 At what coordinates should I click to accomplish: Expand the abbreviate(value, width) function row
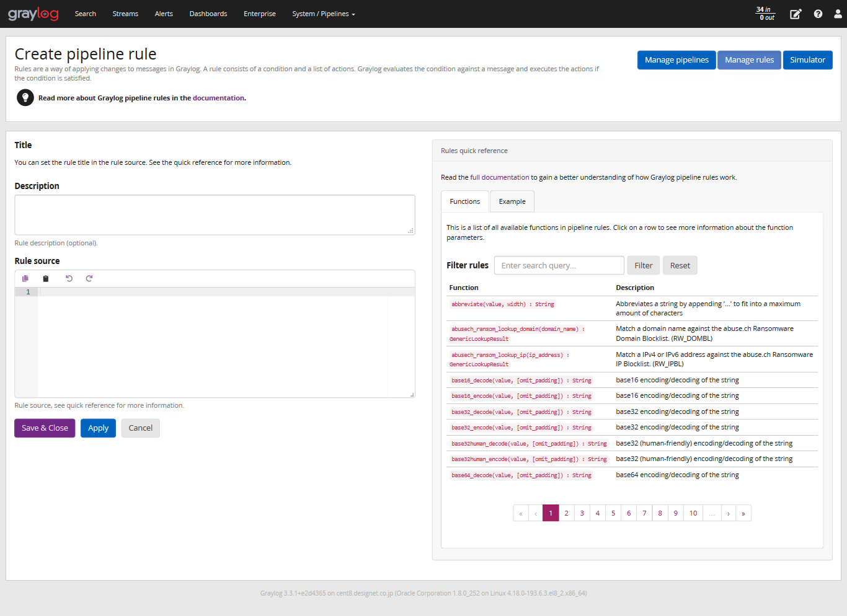632,308
